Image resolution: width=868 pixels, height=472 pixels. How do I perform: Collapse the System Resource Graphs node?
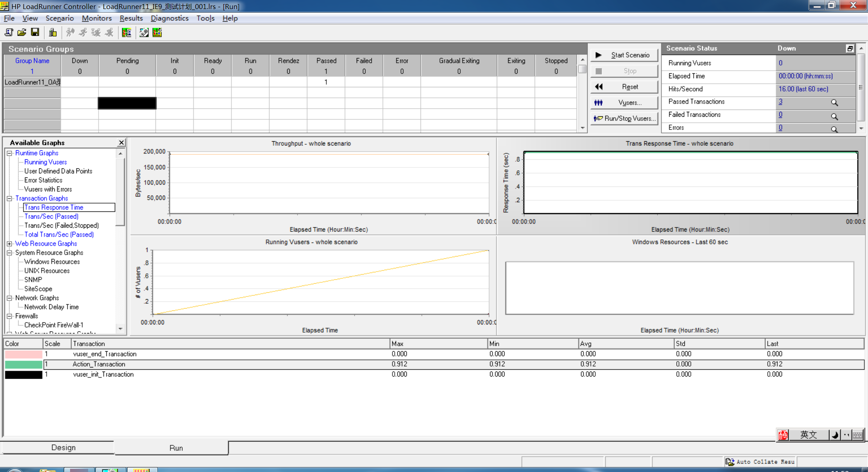pos(9,253)
